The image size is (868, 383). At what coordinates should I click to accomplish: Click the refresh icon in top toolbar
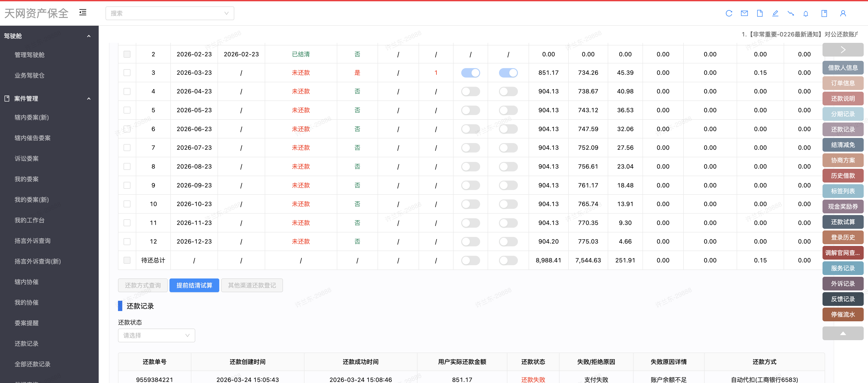[x=729, y=13]
